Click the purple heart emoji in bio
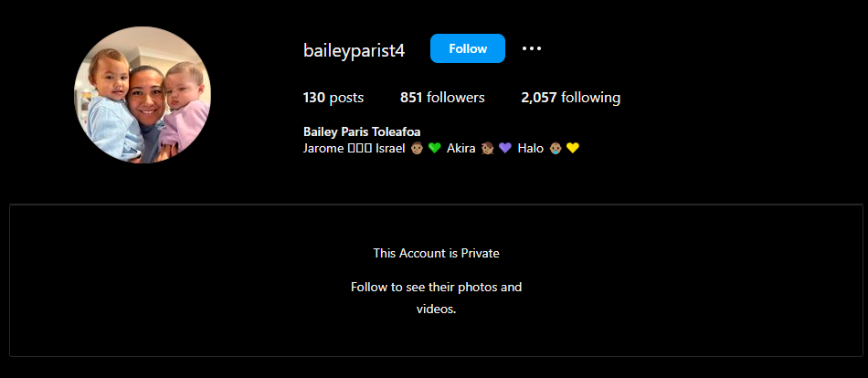Viewport: 868px width, 378px height. (505, 148)
